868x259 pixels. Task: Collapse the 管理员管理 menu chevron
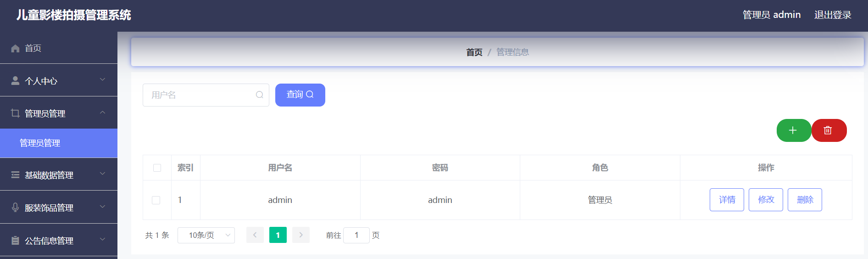click(x=102, y=112)
